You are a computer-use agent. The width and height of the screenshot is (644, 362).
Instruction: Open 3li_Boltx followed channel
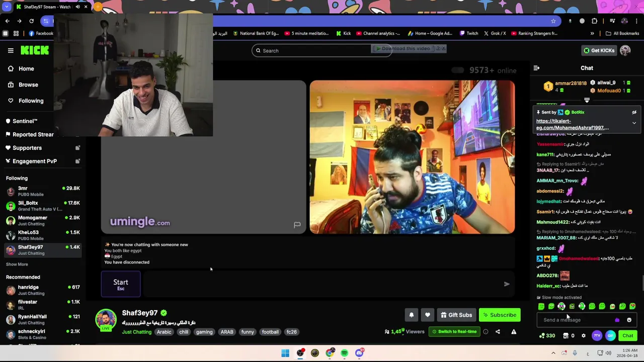click(x=43, y=206)
